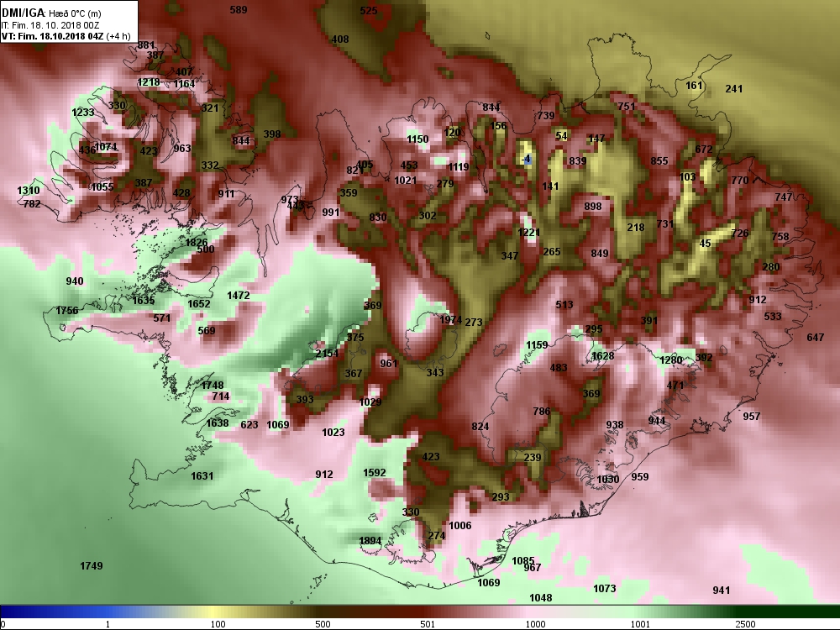Click the 672 height value
This screenshot has height=630, width=840.
[704, 149]
